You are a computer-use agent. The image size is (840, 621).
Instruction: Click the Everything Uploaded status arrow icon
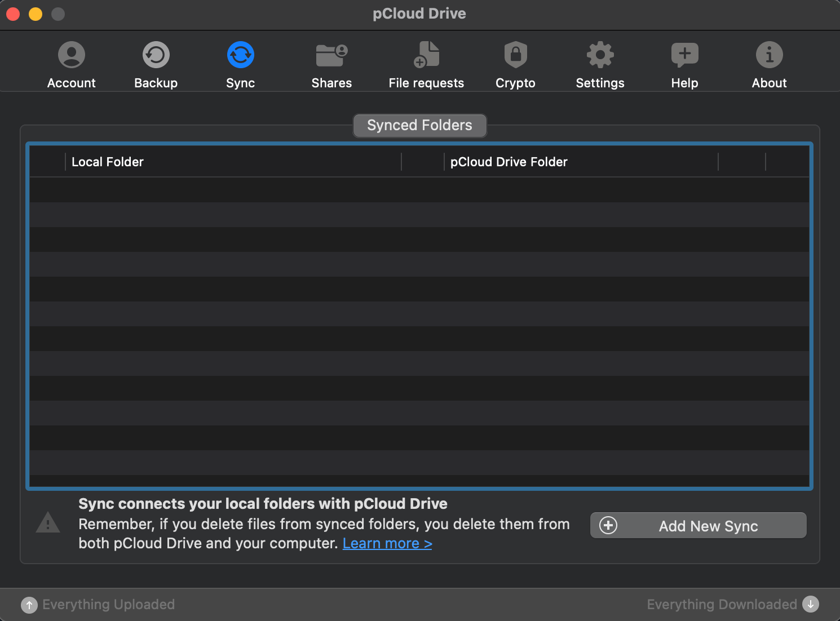[x=29, y=605]
